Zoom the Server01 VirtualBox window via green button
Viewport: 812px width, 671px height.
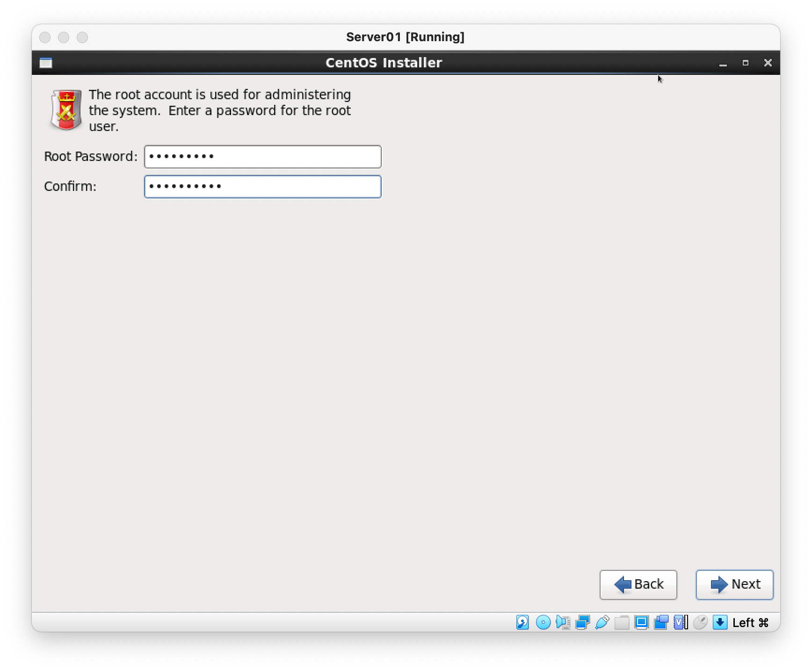[x=82, y=37]
